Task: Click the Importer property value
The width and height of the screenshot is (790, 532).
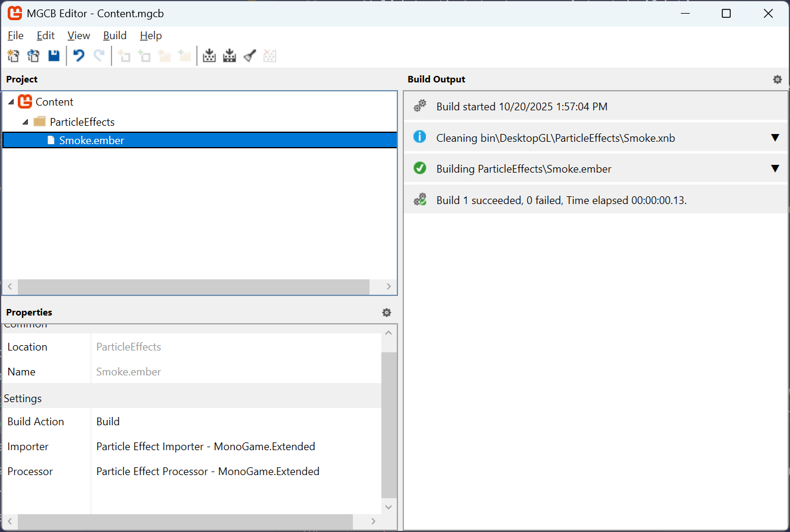Action: 206,447
